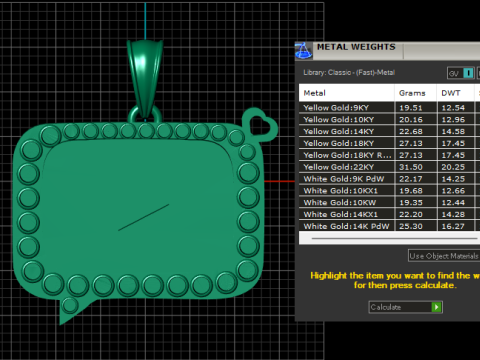Select Yellow Gold:22KY row
480x360 pixels.
click(x=389, y=167)
